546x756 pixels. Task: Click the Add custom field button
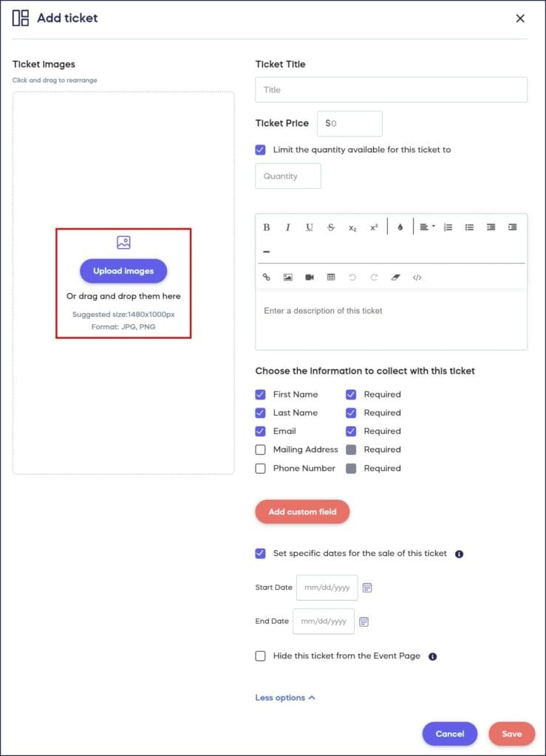click(x=302, y=512)
